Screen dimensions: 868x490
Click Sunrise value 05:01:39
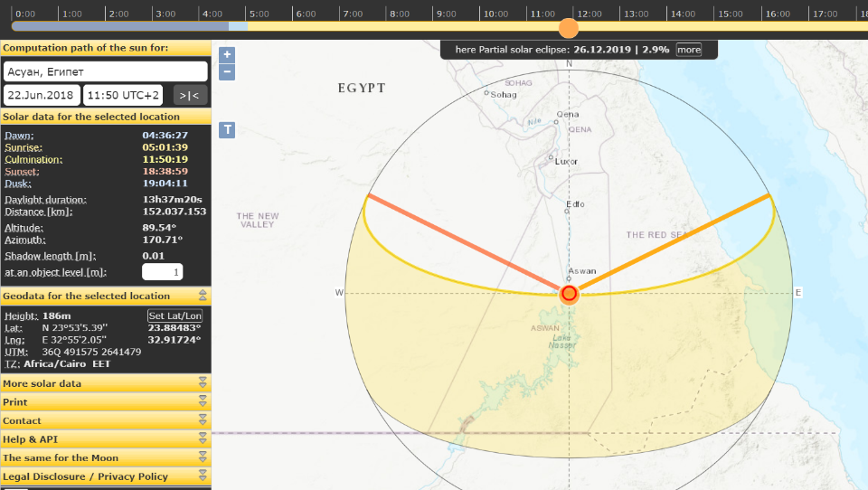click(165, 147)
